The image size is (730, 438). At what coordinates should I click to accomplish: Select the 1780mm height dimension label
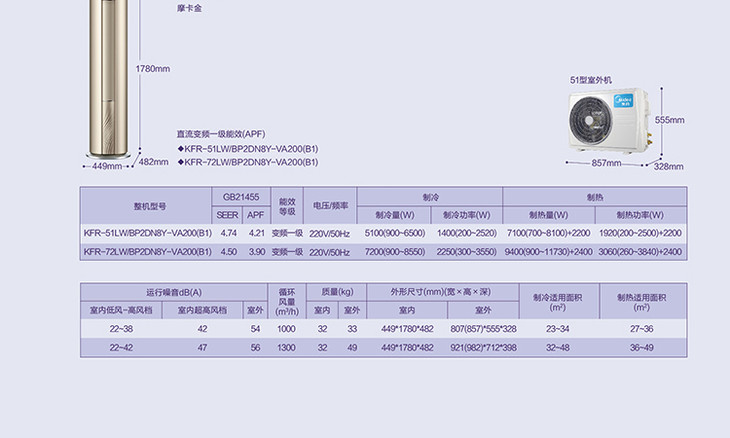click(x=153, y=69)
